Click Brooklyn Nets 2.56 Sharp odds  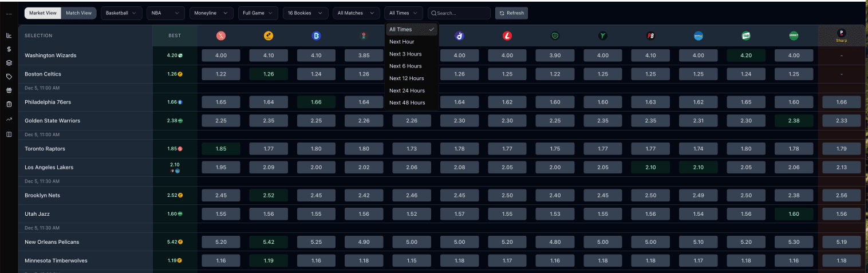coord(842,195)
